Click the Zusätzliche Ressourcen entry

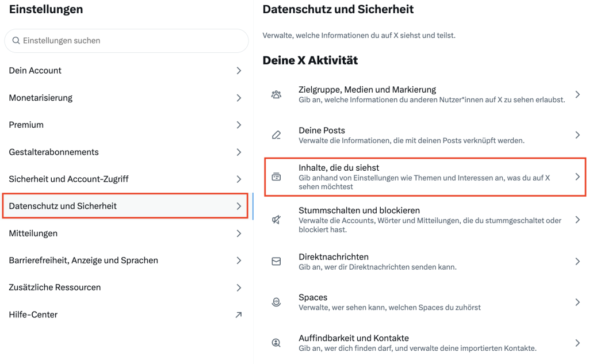pos(55,288)
